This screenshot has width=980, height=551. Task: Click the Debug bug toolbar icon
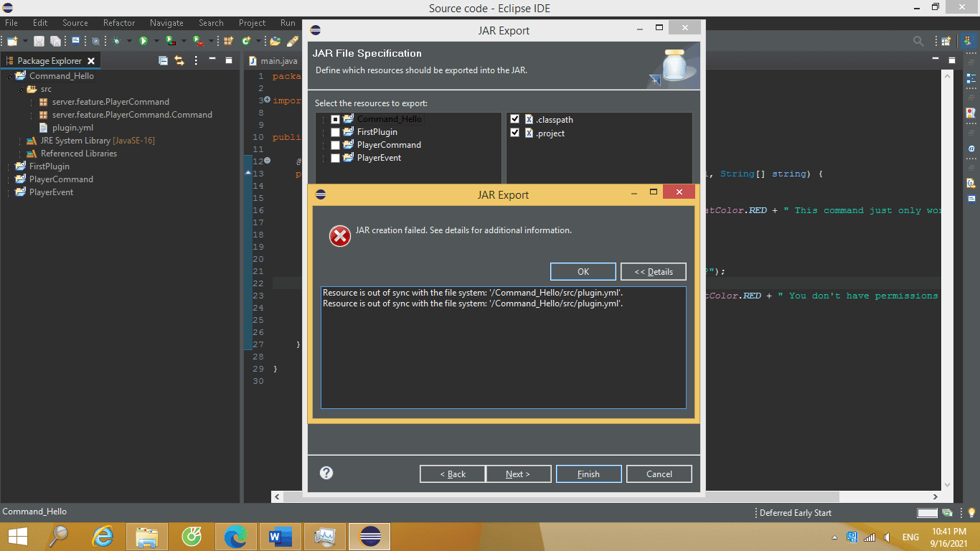coord(116,42)
